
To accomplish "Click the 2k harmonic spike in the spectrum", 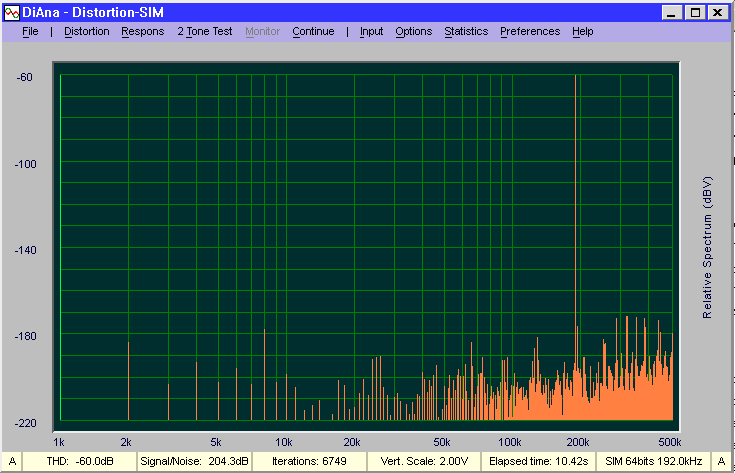I will point(128,381).
